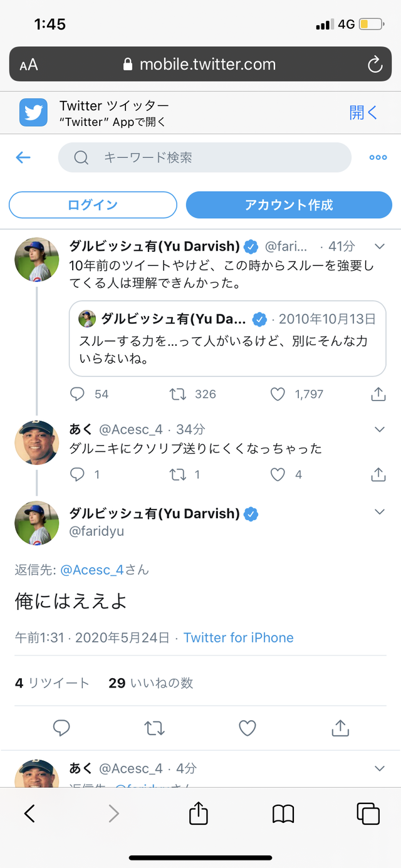Screen dimensions: 401x868
Task: Tap the ログイン button
Action: (x=93, y=205)
